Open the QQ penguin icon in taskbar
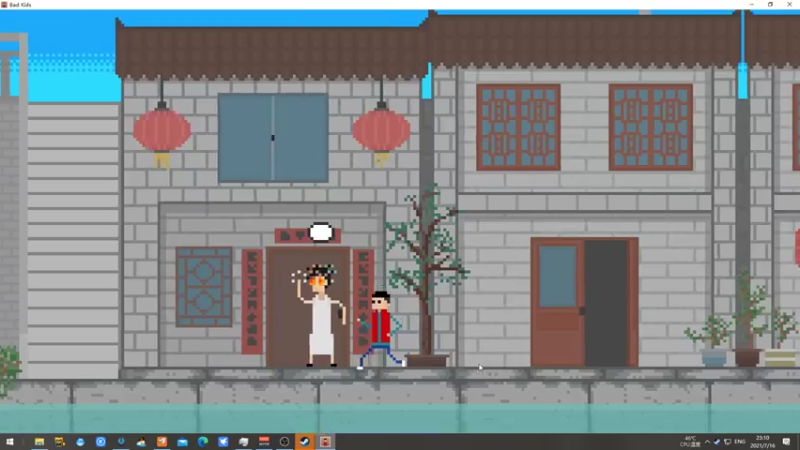This screenshot has width=800, height=450. (141, 442)
